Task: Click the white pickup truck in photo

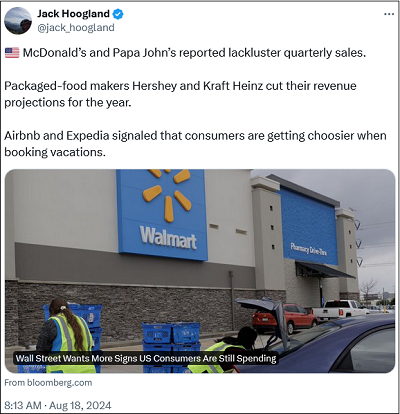Action: 340,309
